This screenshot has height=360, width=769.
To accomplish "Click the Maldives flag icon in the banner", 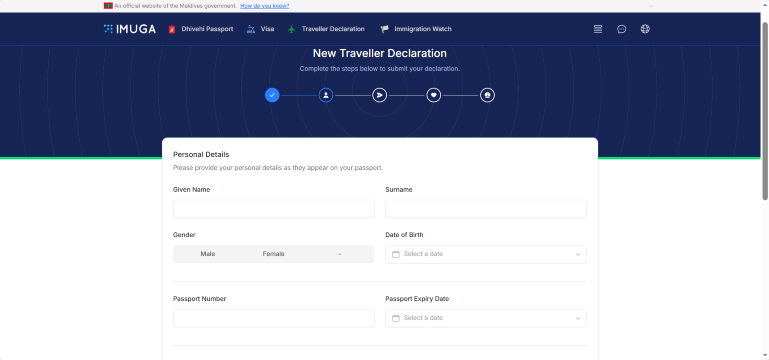I will (x=108, y=6).
